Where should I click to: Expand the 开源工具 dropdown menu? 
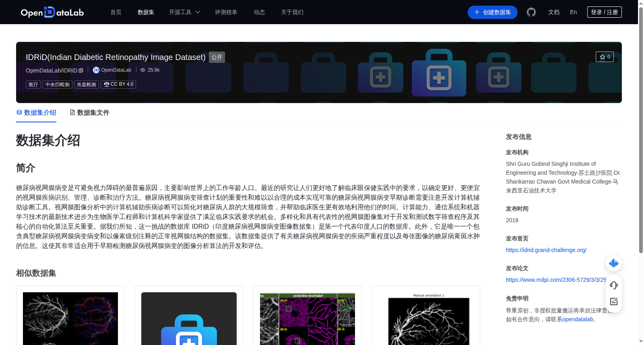pos(184,12)
